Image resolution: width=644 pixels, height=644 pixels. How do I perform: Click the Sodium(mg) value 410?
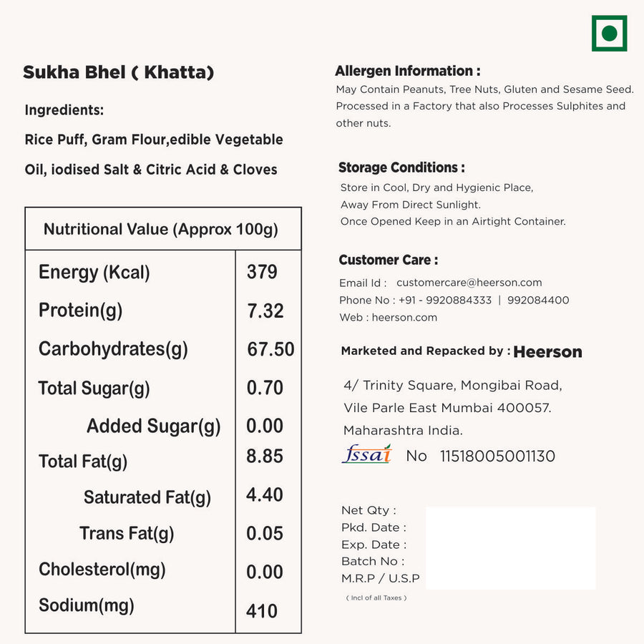pos(262,611)
